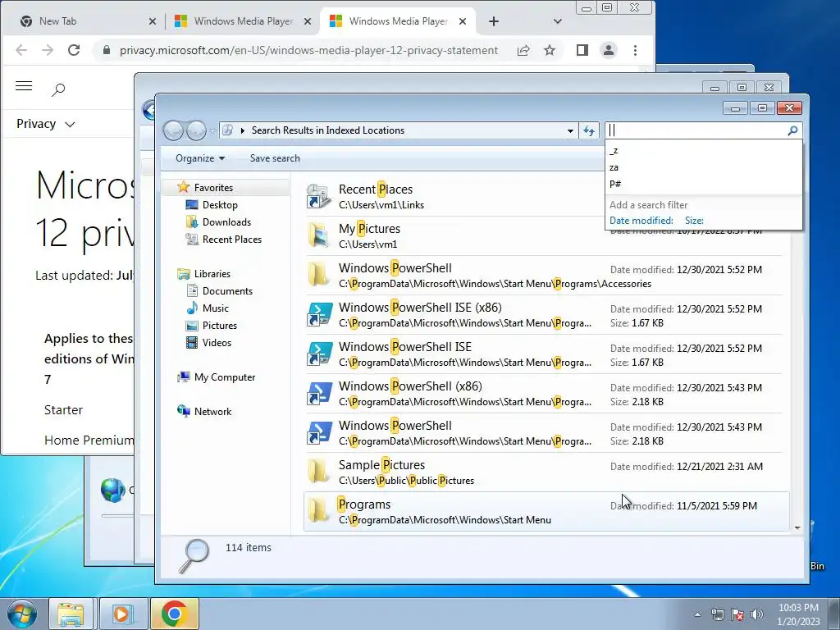Click the Network globe icon in sidebar
The height and width of the screenshot is (630, 840).
click(x=183, y=412)
